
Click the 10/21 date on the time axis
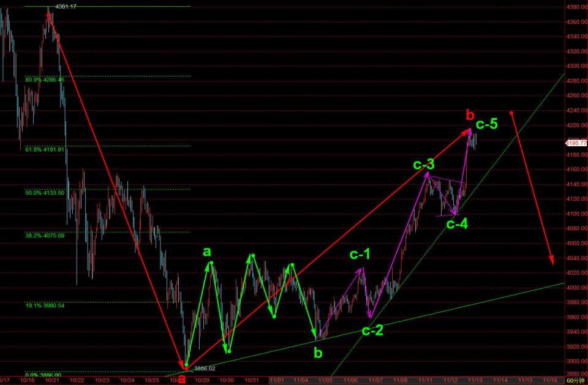point(52,380)
